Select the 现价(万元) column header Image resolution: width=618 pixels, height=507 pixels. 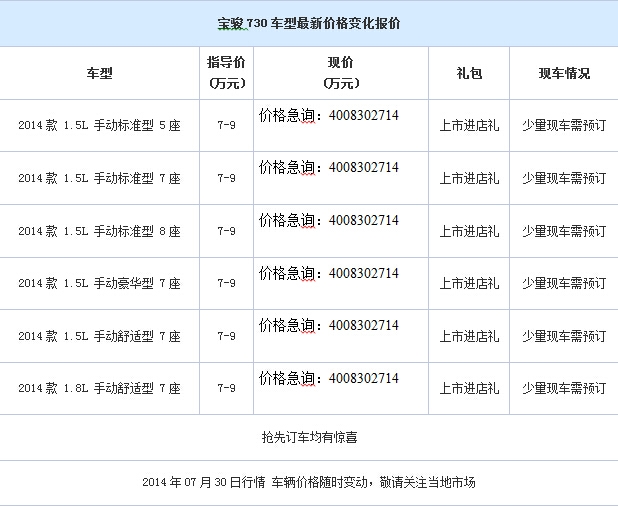(x=341, y=73)
